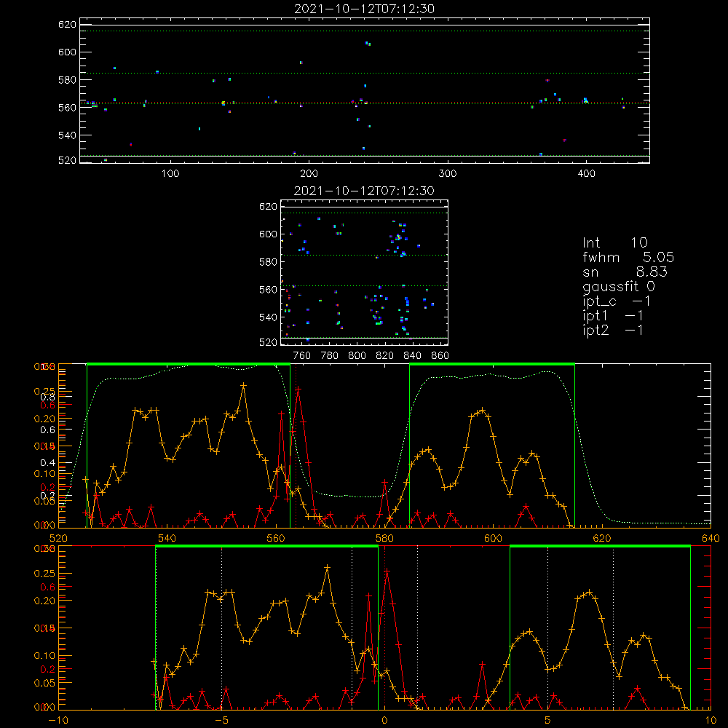Click the 600 x-axis label of the profile plot

pos(493,538)
